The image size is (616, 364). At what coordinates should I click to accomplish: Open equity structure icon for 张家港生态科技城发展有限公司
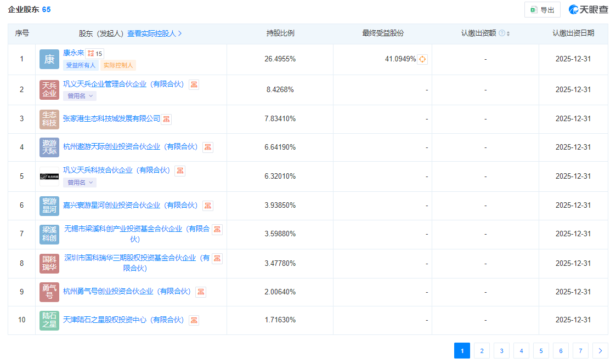(166, 119)
